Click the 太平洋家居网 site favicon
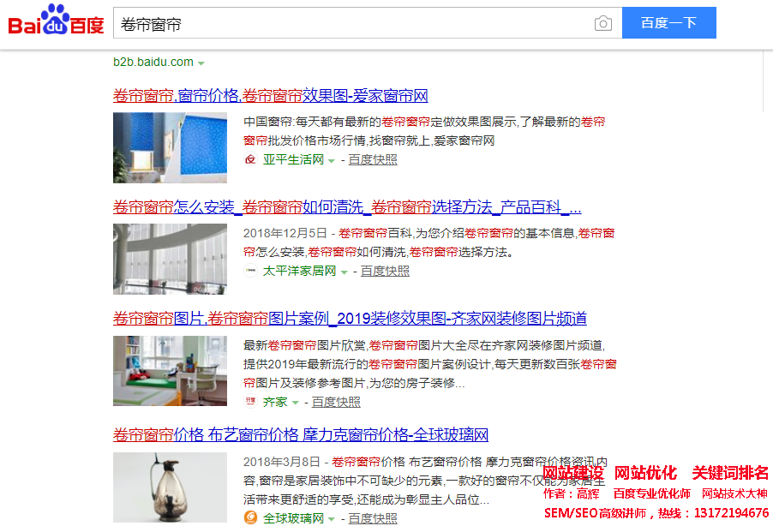 point(250,271)
